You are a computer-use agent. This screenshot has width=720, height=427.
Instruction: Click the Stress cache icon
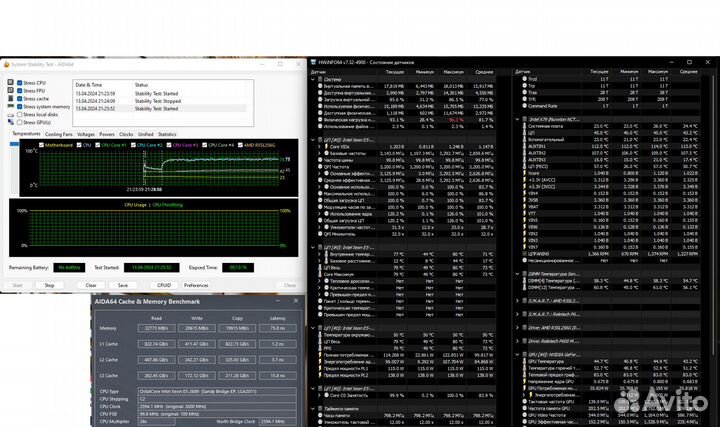coord(11,98)
